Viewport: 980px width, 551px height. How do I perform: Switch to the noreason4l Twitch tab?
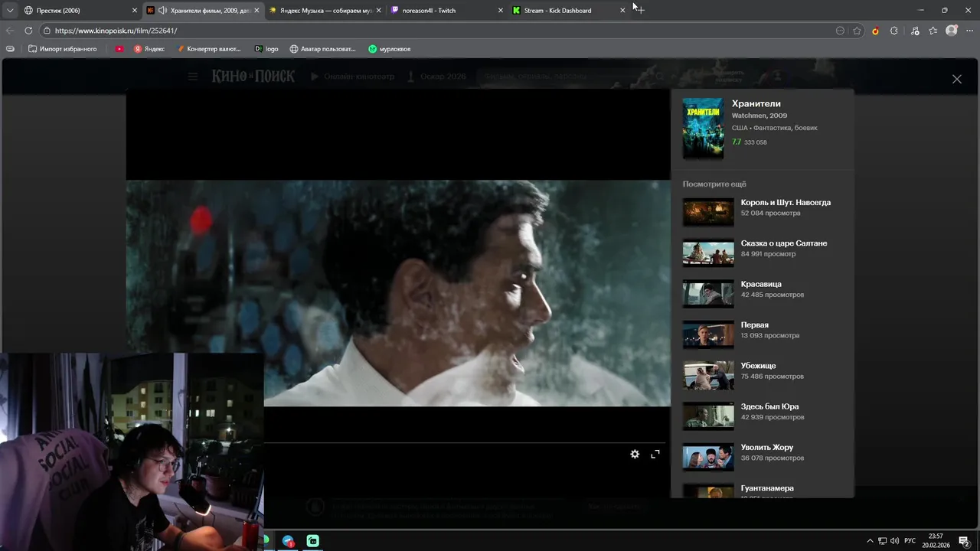(x=446, y=10)
